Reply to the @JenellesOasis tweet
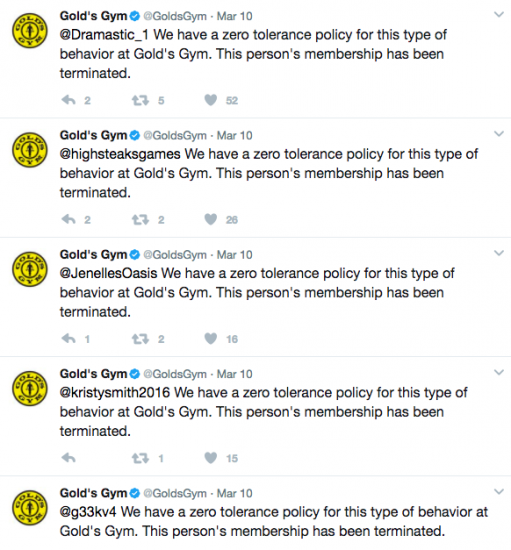Viewport: 511px width, 550px height. click(x=69, y=339)
